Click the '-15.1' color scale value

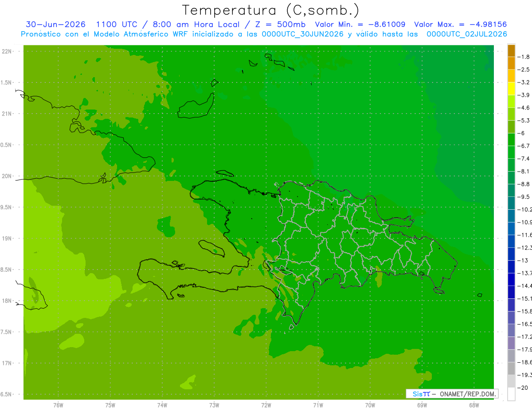point(524,298)
